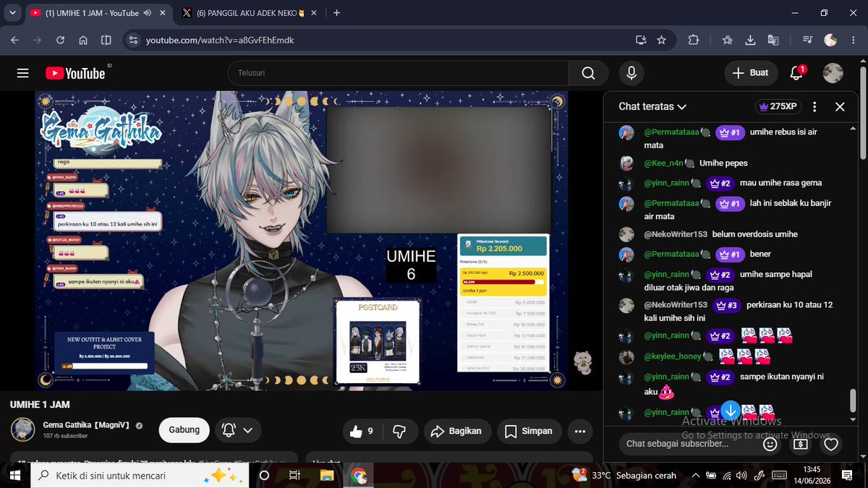Jump to newest chat with down-arrow
Image resolution: width=868 pixels, height=488 pixels.
pyautogui.click(x=731, y=411)
